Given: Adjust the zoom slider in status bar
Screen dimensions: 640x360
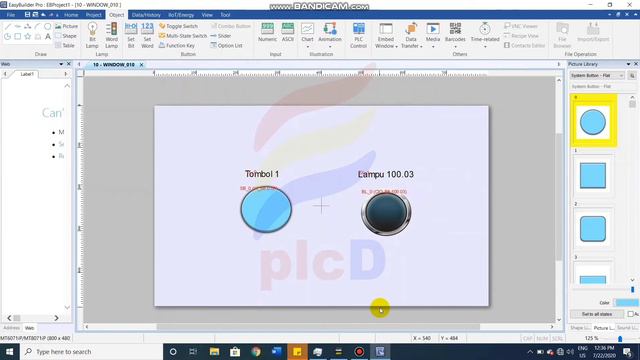Looking at the screenshot, I should tap(620, 338).
